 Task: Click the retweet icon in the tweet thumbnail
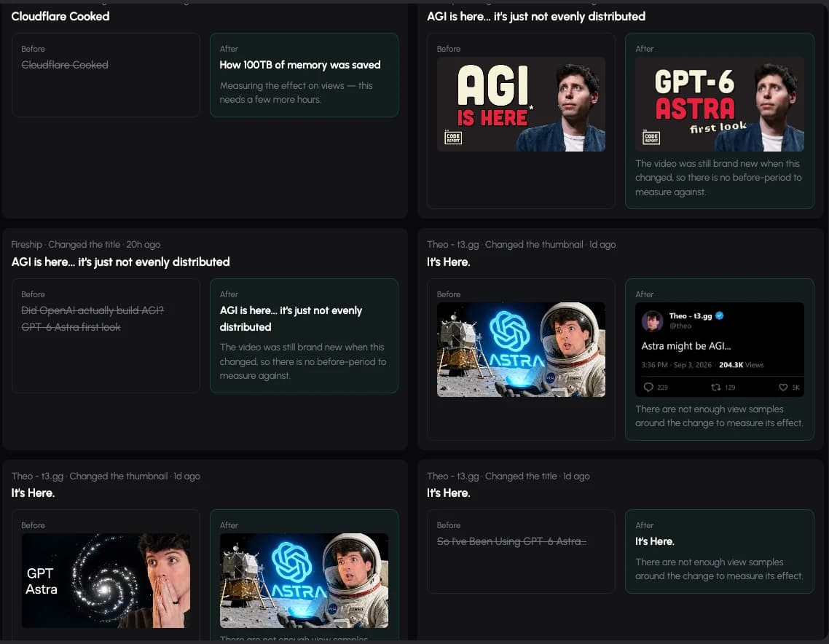pos(716,387)
